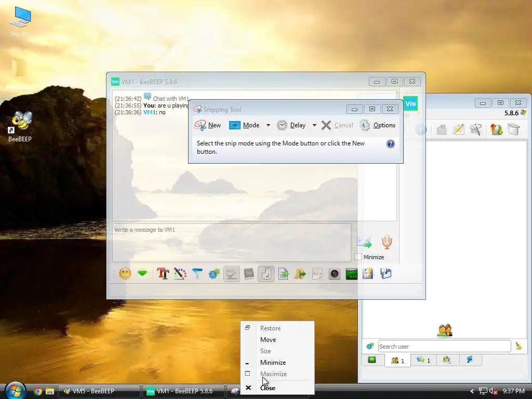The height and width of the screenshot is (399, 532).
Task: Click the Snipping Tool help question icon
Action: [x=391, y=144]
